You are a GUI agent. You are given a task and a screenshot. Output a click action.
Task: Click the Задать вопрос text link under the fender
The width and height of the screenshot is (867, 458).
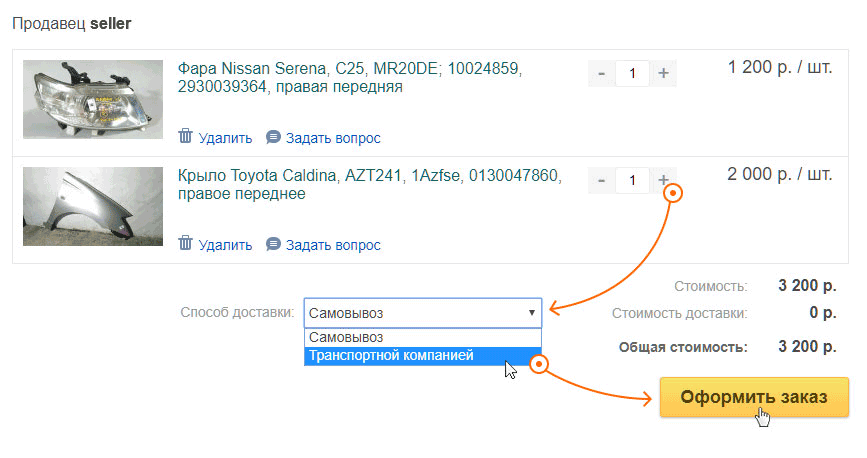pos(332,245)
